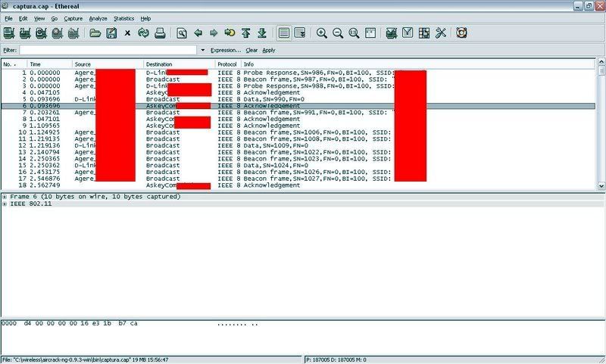Open the Expression... filter builder
This screenshot has height=364, width=606.
coord(226,50)
